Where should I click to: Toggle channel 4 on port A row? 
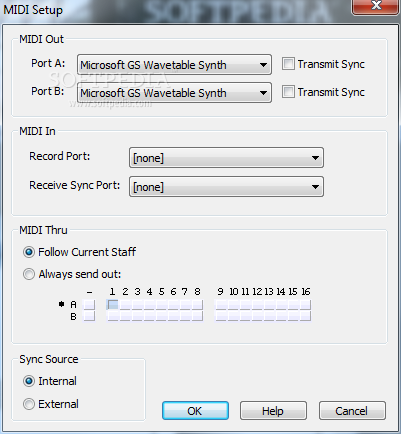149,305
